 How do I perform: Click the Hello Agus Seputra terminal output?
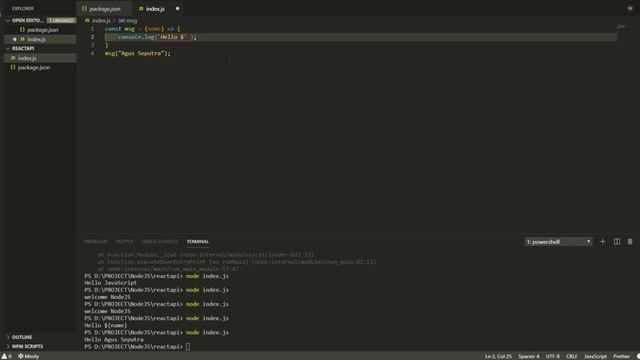click(114, 340)
